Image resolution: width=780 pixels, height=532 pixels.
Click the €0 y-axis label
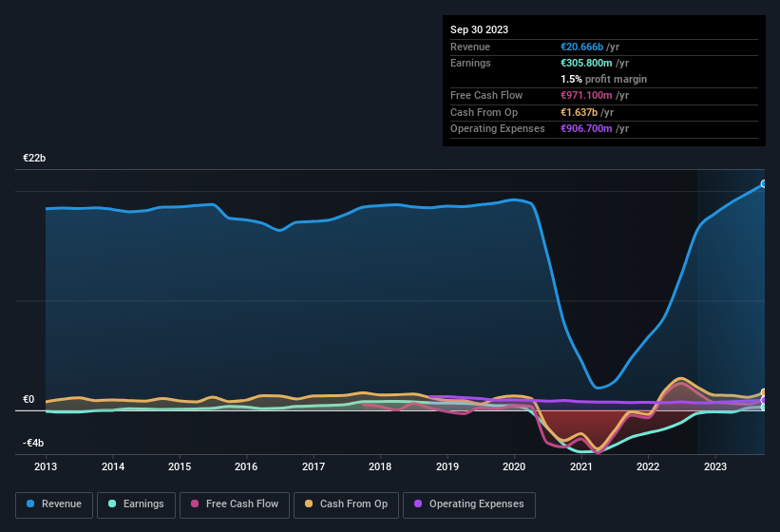coord(29,399)
